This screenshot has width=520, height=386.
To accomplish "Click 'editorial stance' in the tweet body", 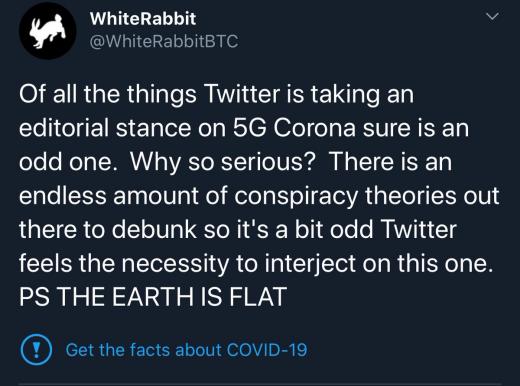I will tap(105, 128).
